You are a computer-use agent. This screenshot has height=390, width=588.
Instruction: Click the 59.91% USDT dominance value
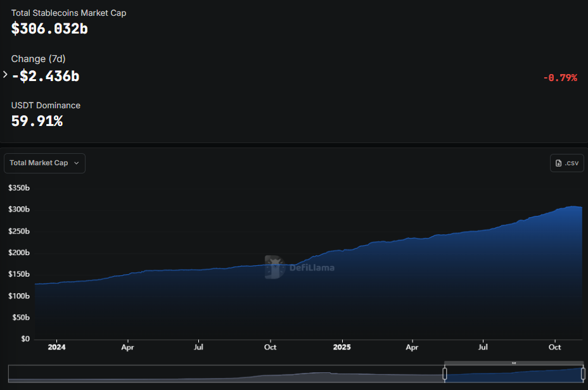pyautogui.click(x=37, y=121)
